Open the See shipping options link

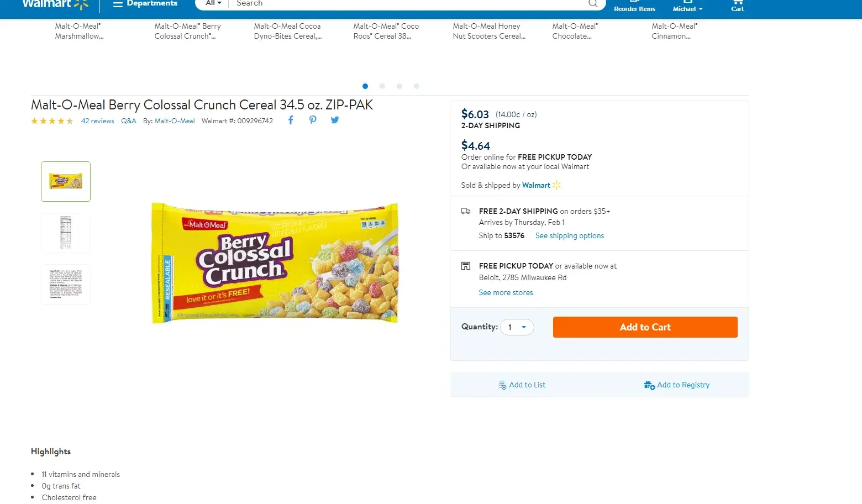pos(569,236)
